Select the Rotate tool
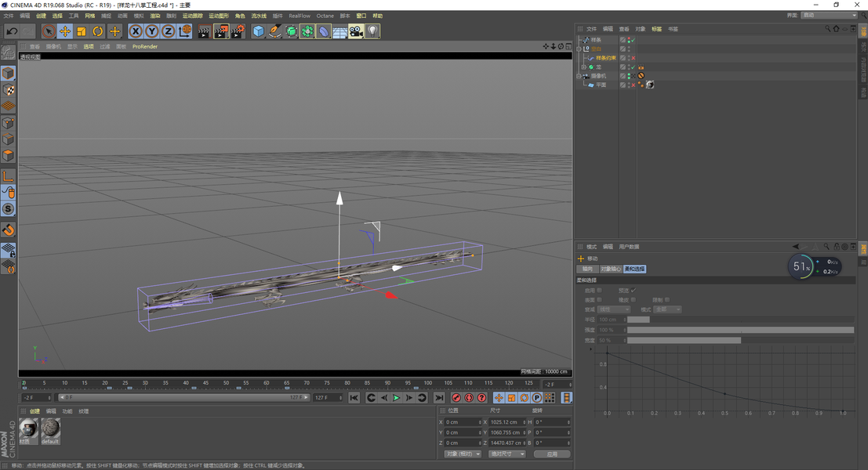Screen dimensions: 868x470 (x=98, y=31)
